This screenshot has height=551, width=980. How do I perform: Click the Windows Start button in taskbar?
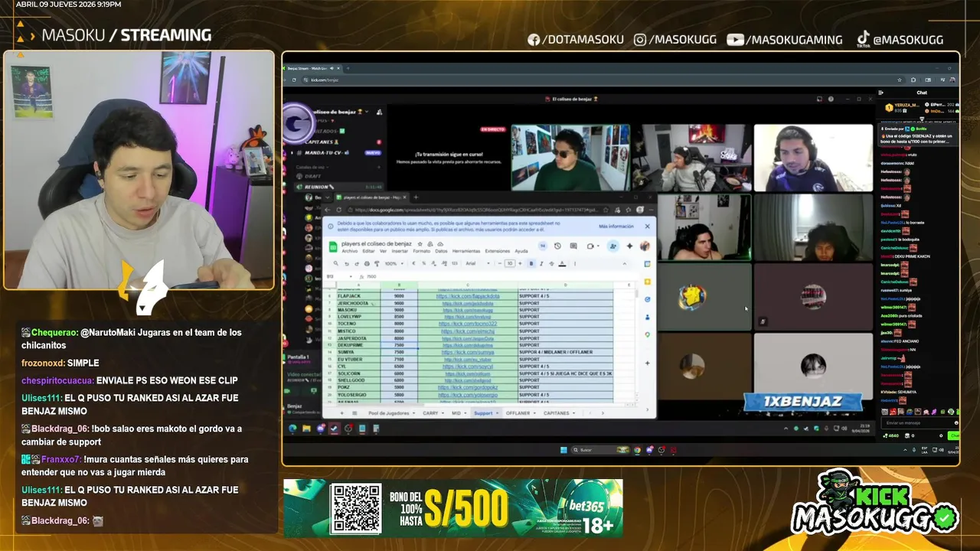pos(563,449)
